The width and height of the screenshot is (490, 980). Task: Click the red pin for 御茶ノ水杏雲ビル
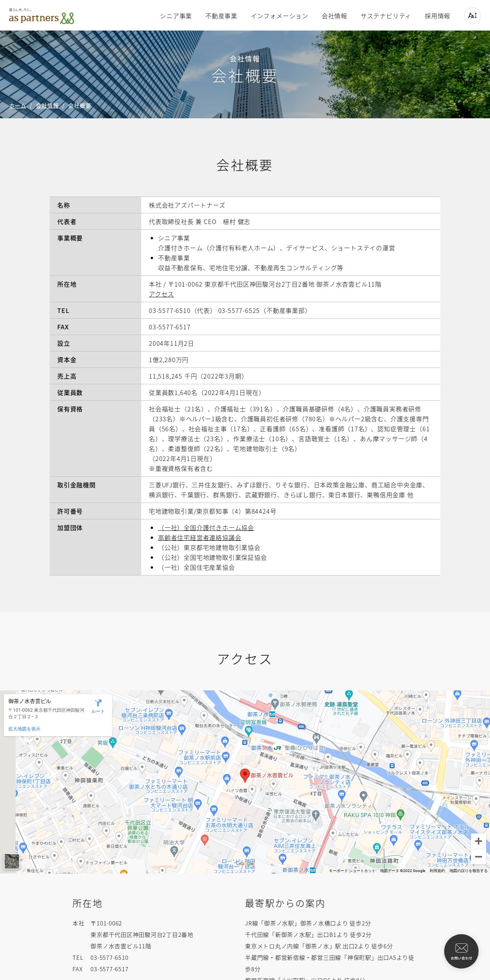pos(245,775)
